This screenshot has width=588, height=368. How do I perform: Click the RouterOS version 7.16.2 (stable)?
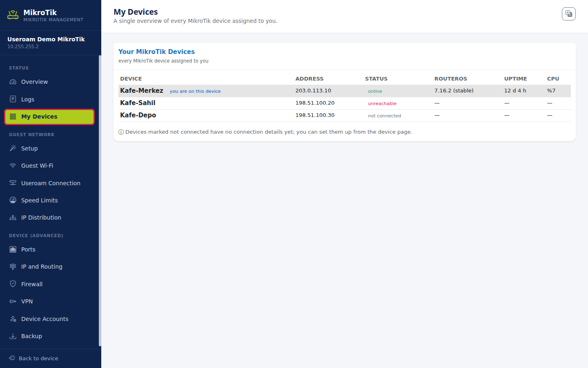pyautogui.click(x=454, y=91)
